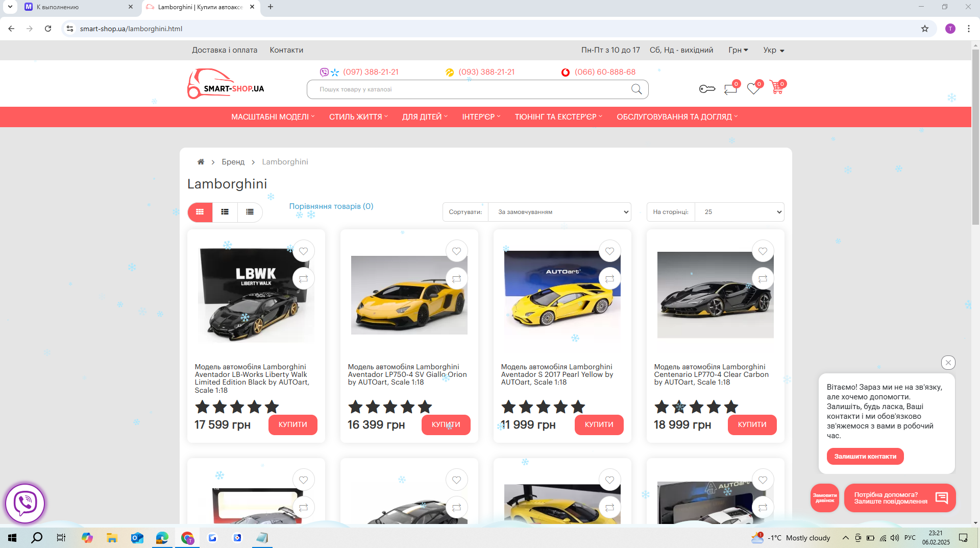Switch to the 'К выполнению' browser tab
Screen dimensions: 980x548
coord(79,7)
